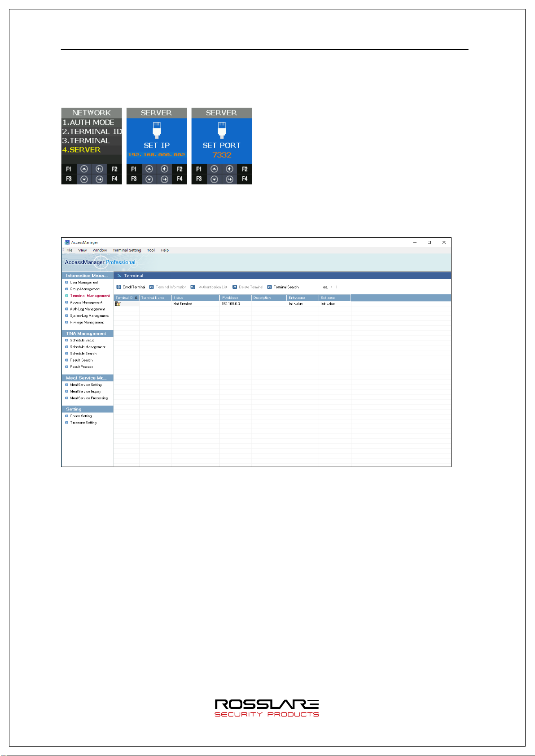Screen dimensions: 535x756
Task: Select 1.AUTH MODE in the NETWORK menu
Action: [92, 122]
